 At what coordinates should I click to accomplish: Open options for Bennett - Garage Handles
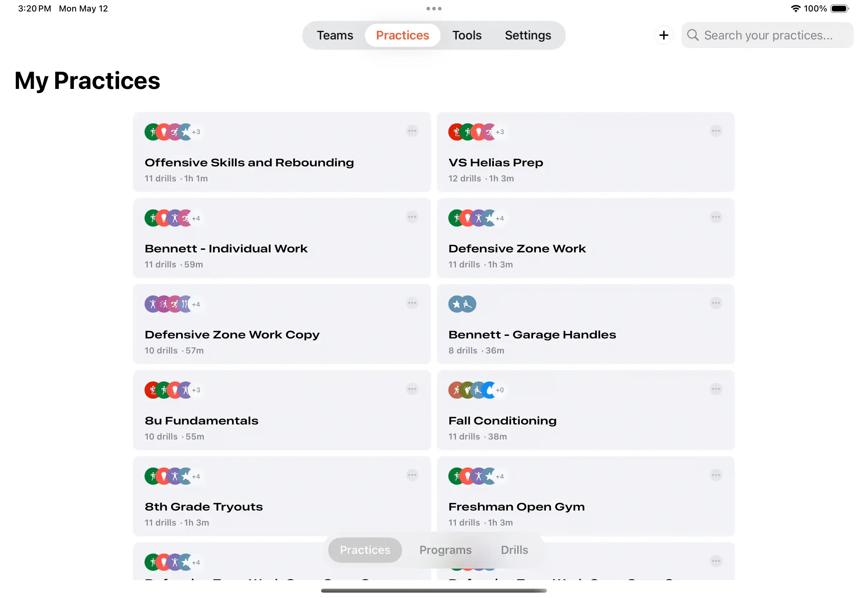pos(716,303)
